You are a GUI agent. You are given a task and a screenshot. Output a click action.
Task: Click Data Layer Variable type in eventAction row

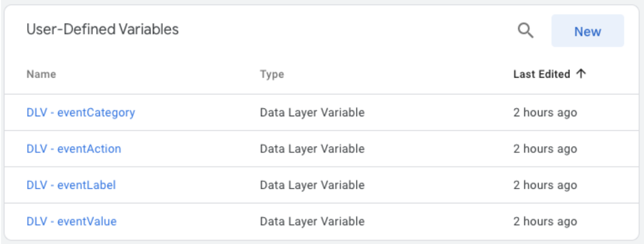[312, 149]
